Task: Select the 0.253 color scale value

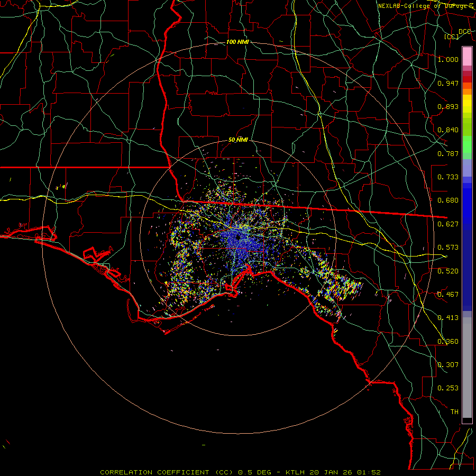Action: (x=448, y=388)
